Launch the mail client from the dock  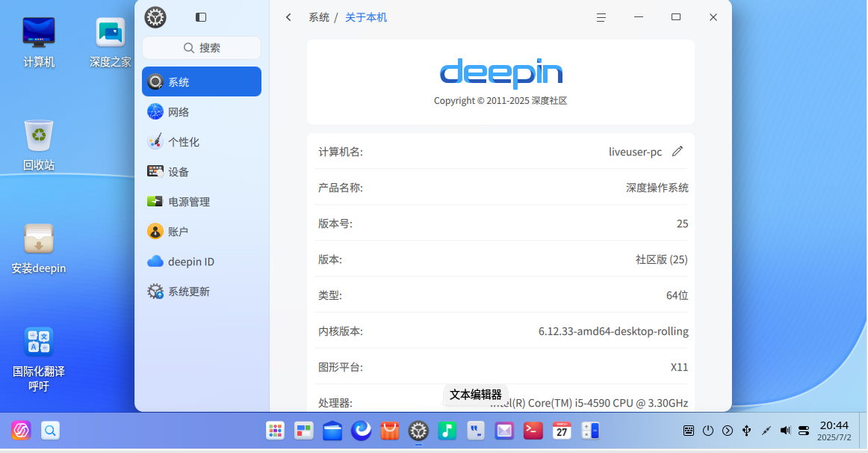[x=504, y=431]
